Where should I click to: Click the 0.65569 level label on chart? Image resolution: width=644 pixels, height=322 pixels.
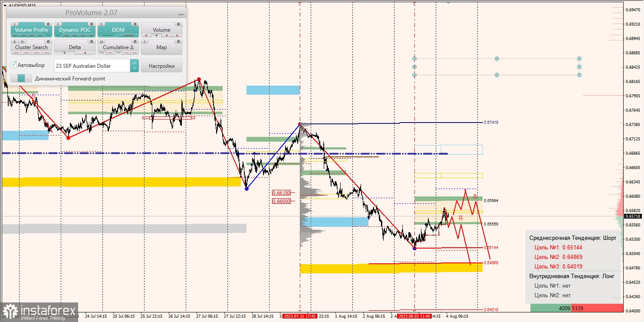491,224
